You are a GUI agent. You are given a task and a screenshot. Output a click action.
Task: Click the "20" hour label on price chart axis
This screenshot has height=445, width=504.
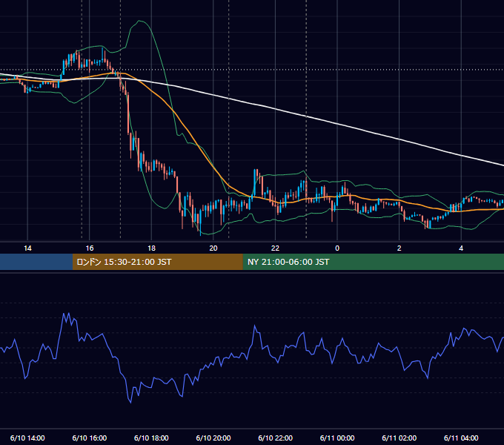[x=213, y=248]
